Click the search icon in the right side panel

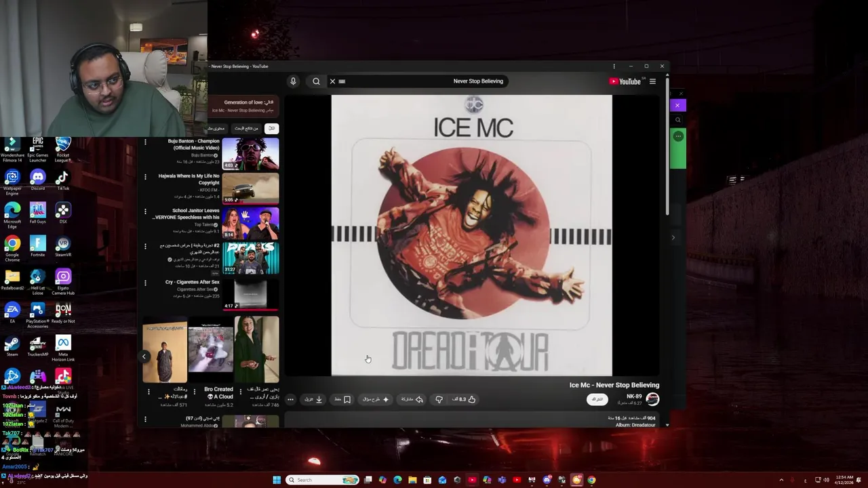pos(677,120)
